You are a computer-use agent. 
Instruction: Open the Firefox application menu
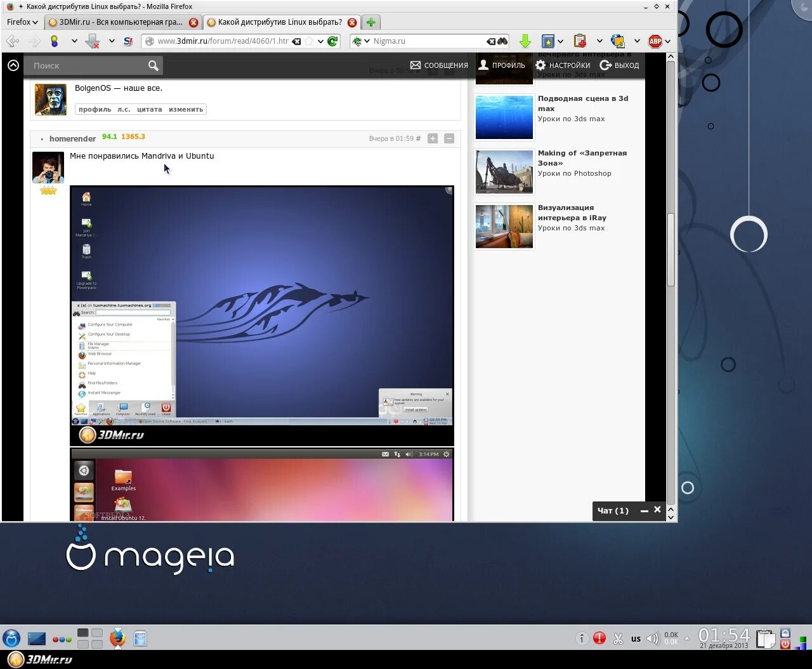point(22,22)
